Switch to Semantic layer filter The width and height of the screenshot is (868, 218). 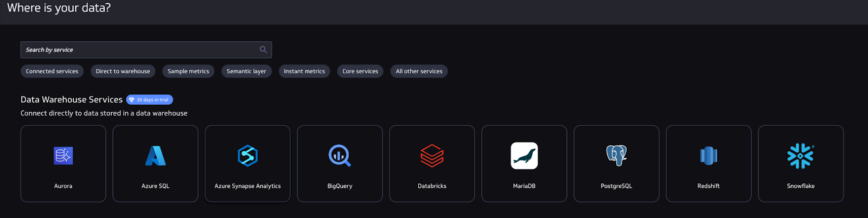coord(246,71)
